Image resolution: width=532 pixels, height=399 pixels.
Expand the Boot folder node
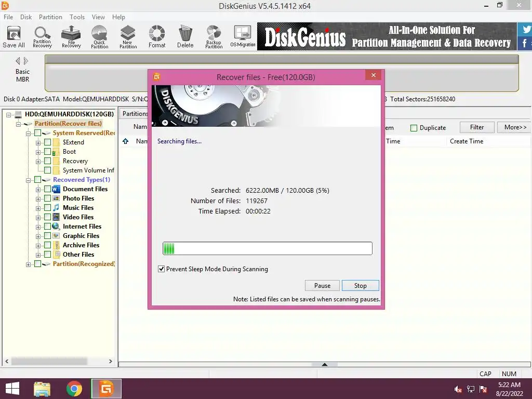(x=38, y=152)
